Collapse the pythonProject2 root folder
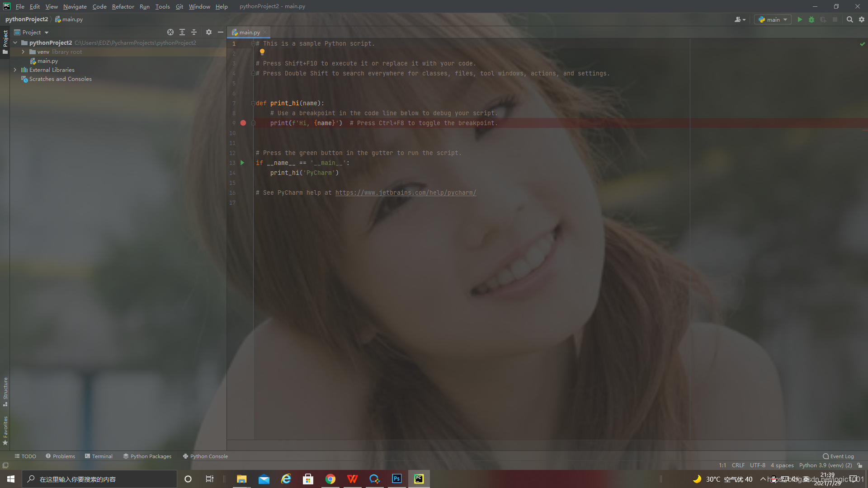This screenshot has width=868, height=488. (x=15, y=42)
